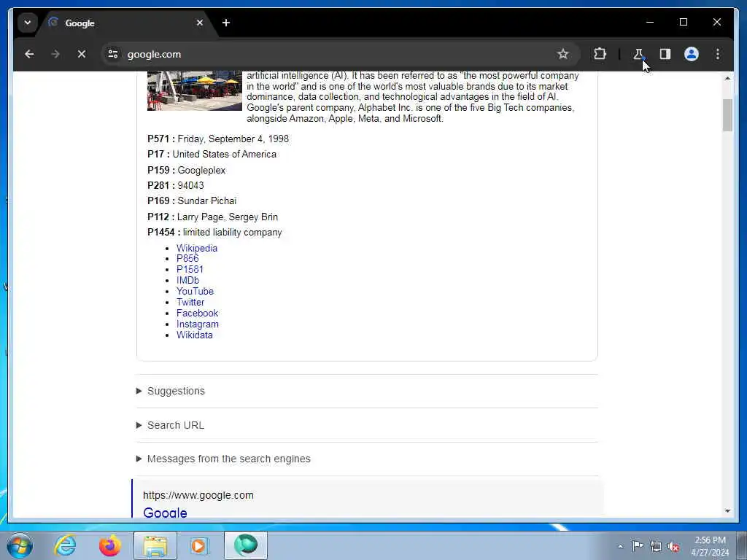Open the profile avatar menu
Image resolution: width=747 pixels, height=560 pixels.
pos(692,54)
